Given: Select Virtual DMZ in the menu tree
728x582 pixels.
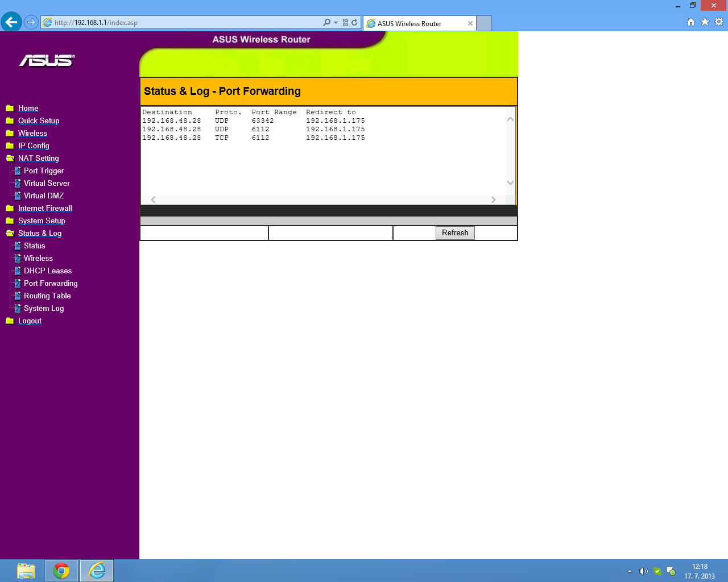Looking at the screenshot, I should click(44, 196).
